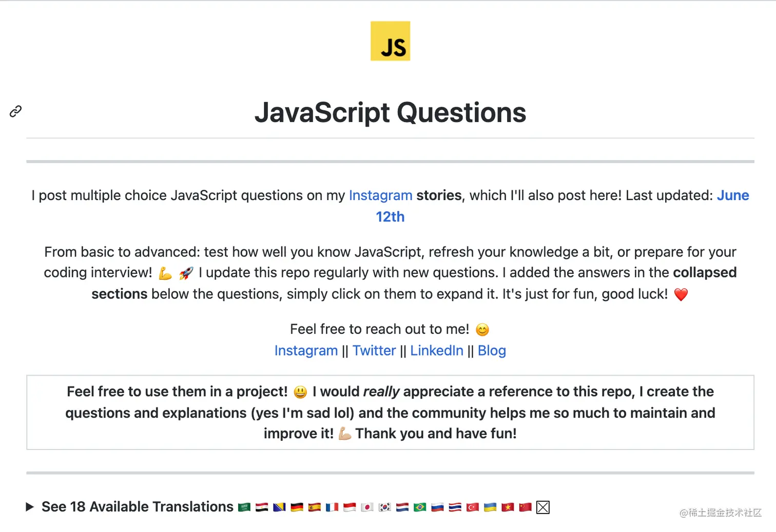Click the German flag icon
The height and width of the screenshot is (532, 776).
297,507
